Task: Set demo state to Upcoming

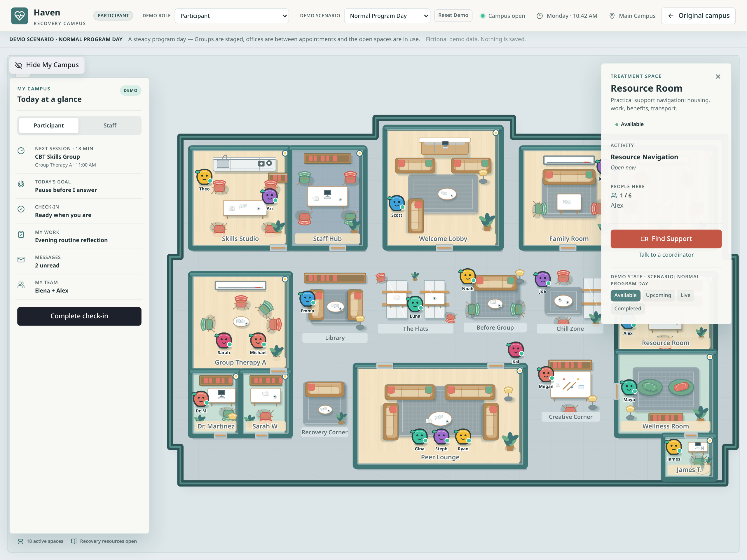Action: (x=658, y=295)
